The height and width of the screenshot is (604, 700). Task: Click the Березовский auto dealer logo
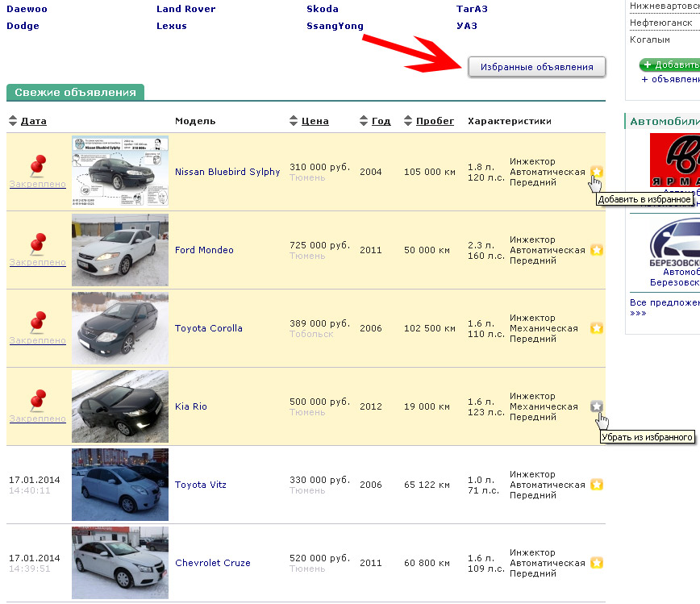coord(675,240)
